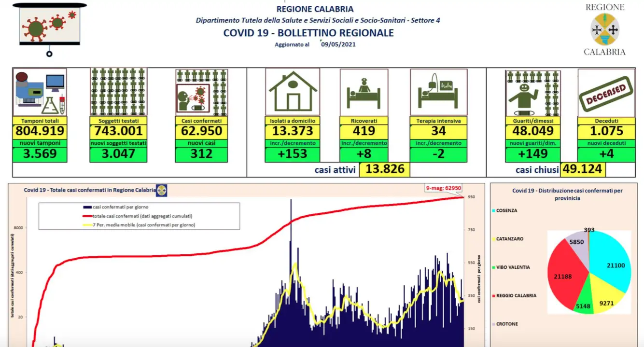The height and width of the screenshot is (347, 644).
Task: Click the nuovi deceduti label
Action: [605, 143]
